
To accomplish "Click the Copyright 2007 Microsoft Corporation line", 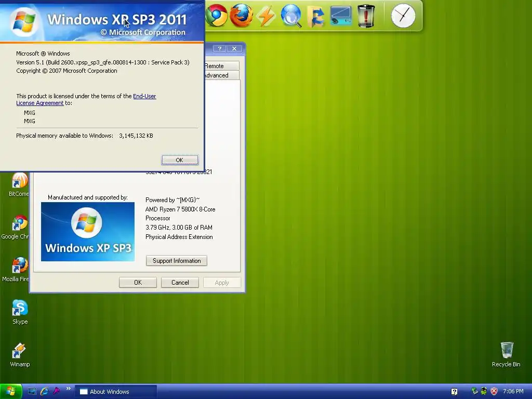I will 66,71.
